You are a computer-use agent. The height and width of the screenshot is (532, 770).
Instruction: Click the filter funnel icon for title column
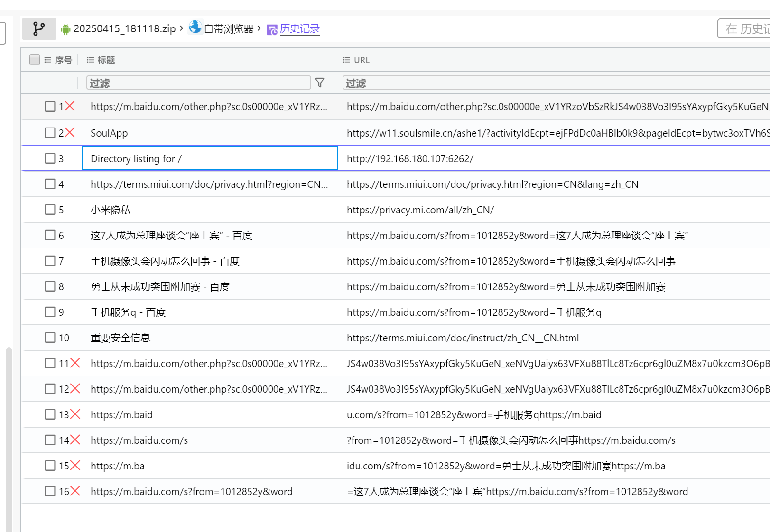(x=320, y=83)
